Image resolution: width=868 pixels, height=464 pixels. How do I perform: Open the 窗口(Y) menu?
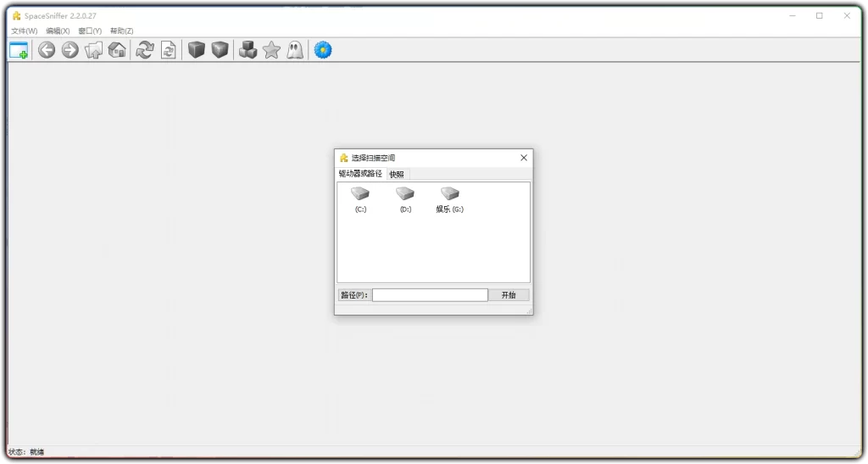(90, 31)
